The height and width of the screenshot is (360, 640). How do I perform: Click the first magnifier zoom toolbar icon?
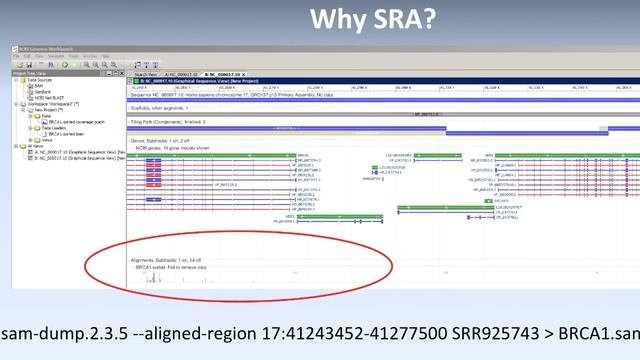pyautogui.click(x=87, y=65)
